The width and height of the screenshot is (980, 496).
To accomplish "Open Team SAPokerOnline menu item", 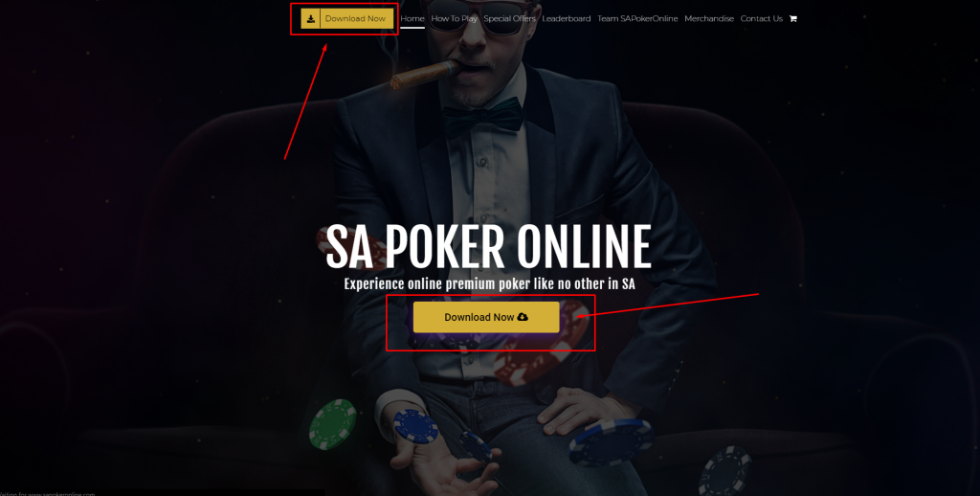I will pos(637,19).
